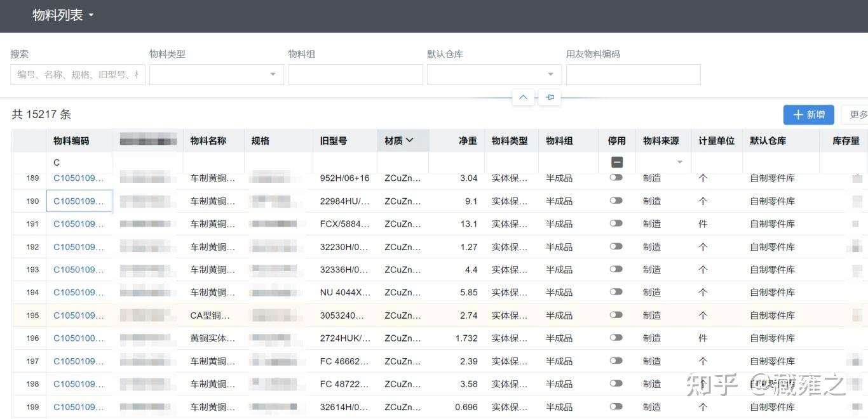Select cell 952H/06+16 in 旧型号 column
Screen dimensions: 868x419
click(x=345, y=178)
